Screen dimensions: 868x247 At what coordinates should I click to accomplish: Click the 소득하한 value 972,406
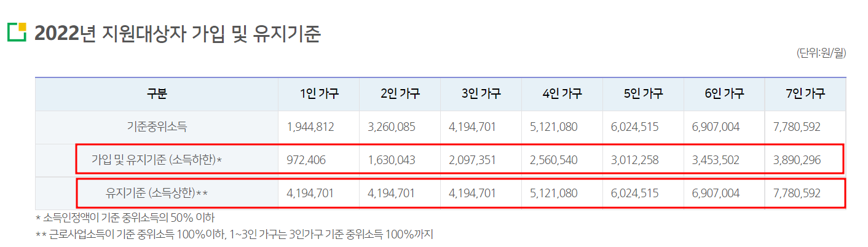(x=306, y=160)
